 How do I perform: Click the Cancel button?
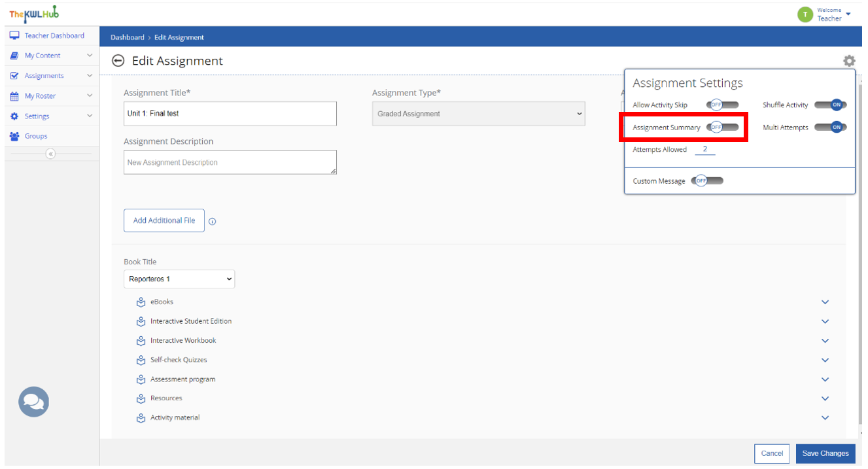tap(772, 453)
